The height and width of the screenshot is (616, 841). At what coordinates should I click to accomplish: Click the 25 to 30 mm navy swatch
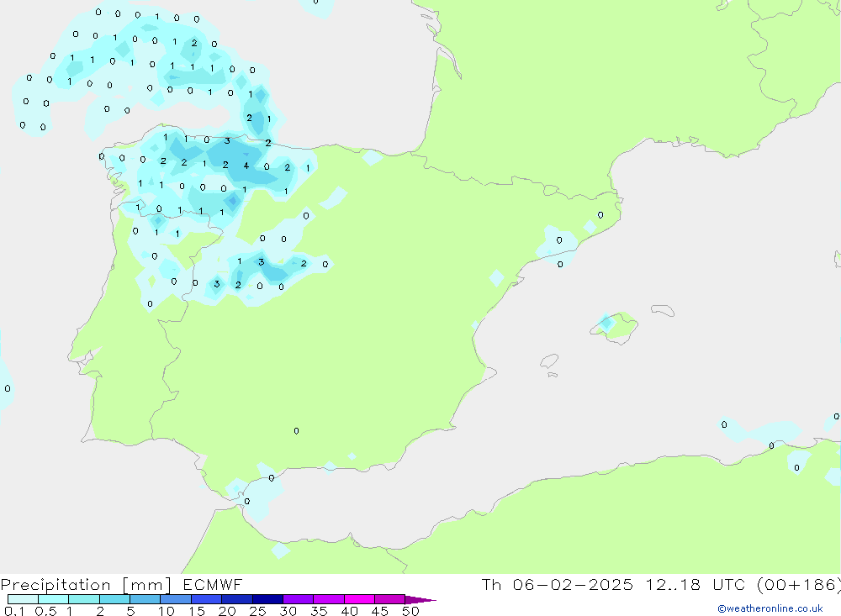pos(267,599)
